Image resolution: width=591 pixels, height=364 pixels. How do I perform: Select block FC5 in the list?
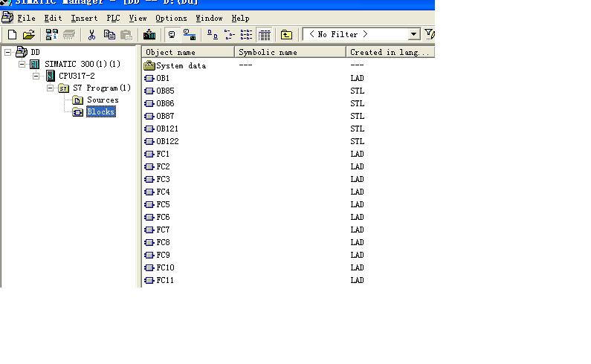[x=163, y=204]
